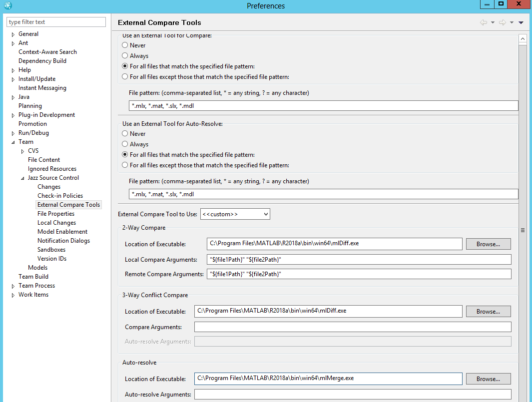Click the type filter text box

point(55,22)
